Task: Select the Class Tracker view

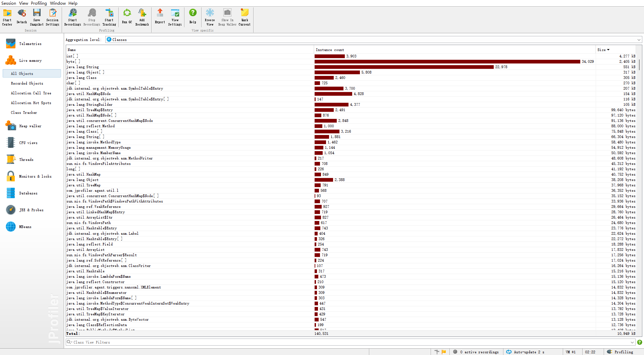Action: pyautogui.click(x=32, y=113)
